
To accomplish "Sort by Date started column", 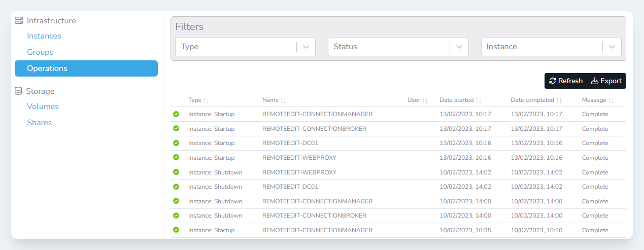I will click(479, 100).
